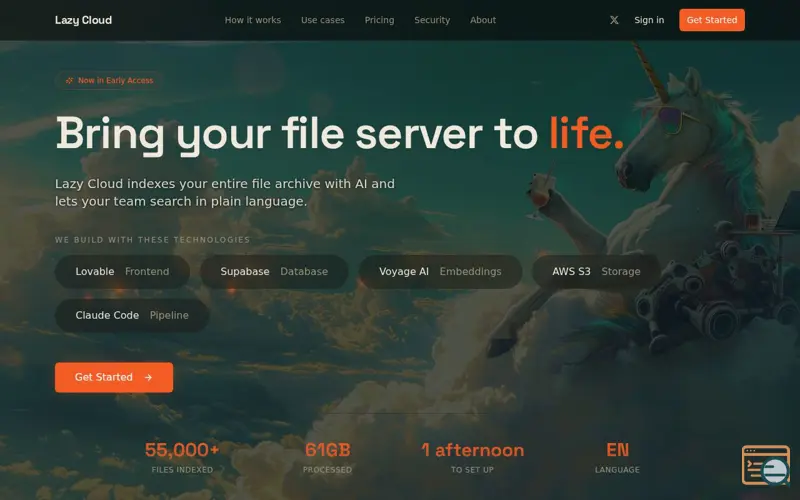Select the Voyage AI Embeddings pill

click(440, 271)
